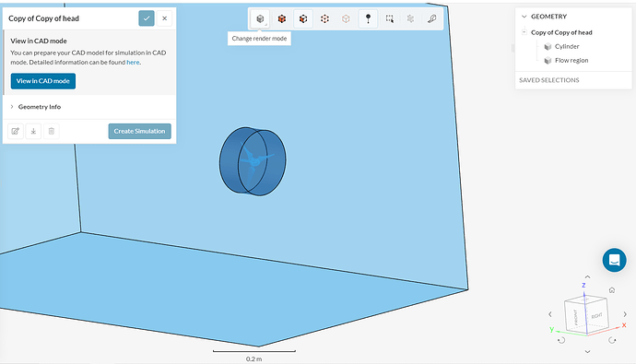
Task: Activate the select nodes cube tool
Action: [x=346, y=18]
